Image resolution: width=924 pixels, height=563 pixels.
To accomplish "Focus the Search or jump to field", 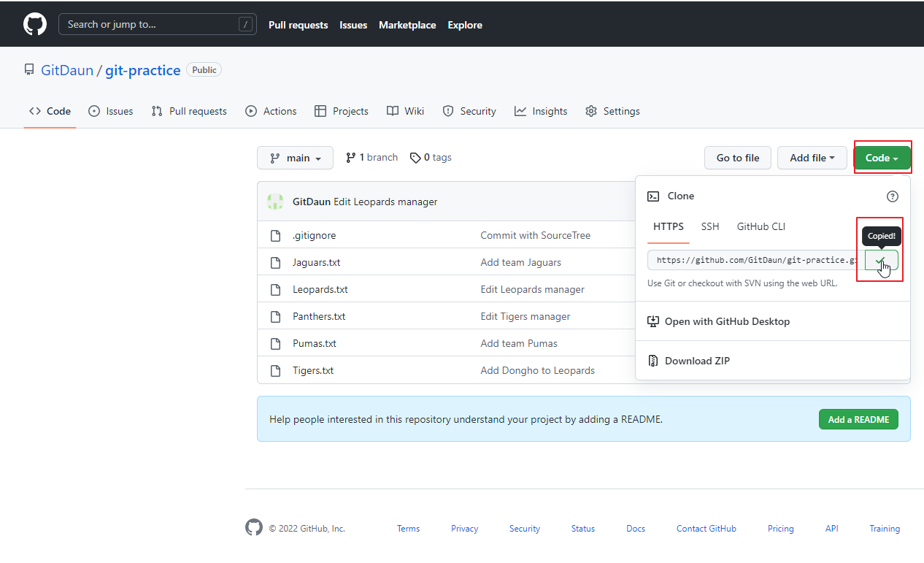I will pyautogui.click(x=158, y=24).
